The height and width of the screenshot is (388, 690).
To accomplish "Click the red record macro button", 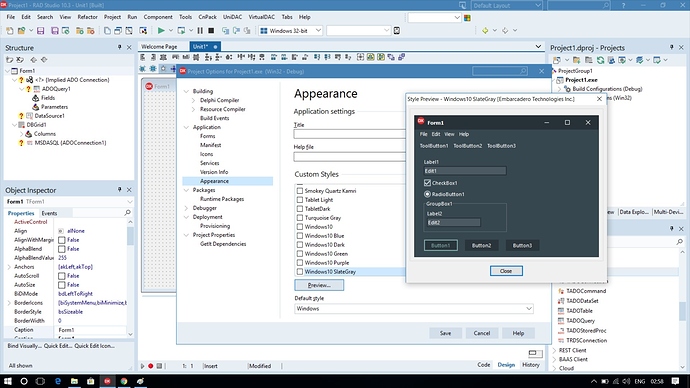I will [x=150, y=366].
